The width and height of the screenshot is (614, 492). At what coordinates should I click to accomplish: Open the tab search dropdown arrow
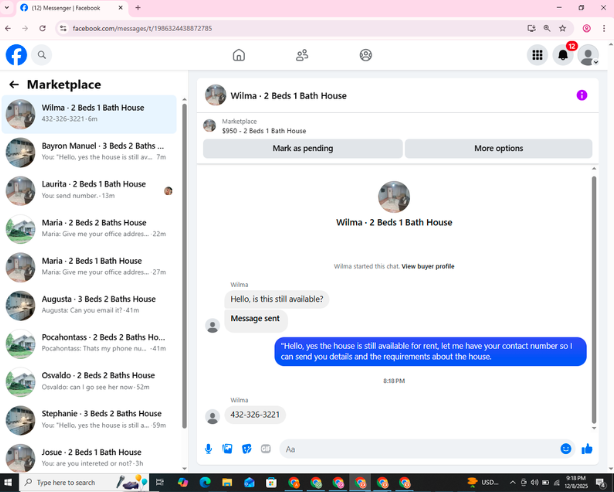[x=7, y=8]
